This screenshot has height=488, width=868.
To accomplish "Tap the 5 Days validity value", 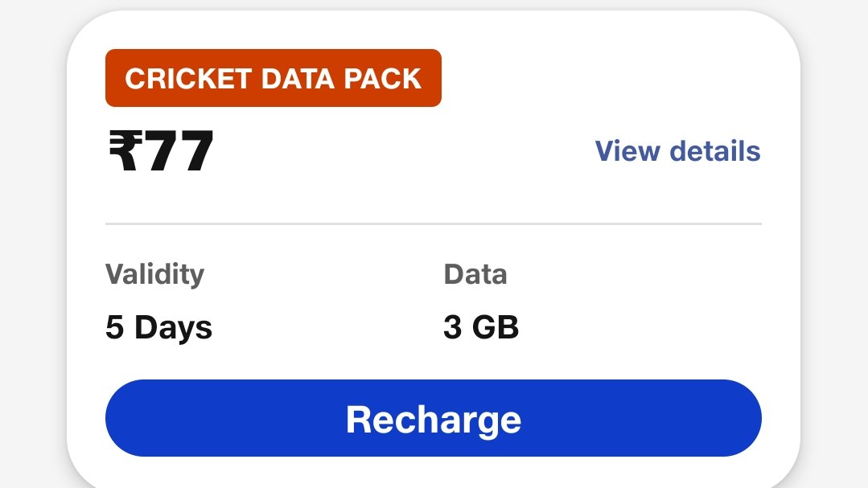I will pyautogui.click(x=158, y=327).
